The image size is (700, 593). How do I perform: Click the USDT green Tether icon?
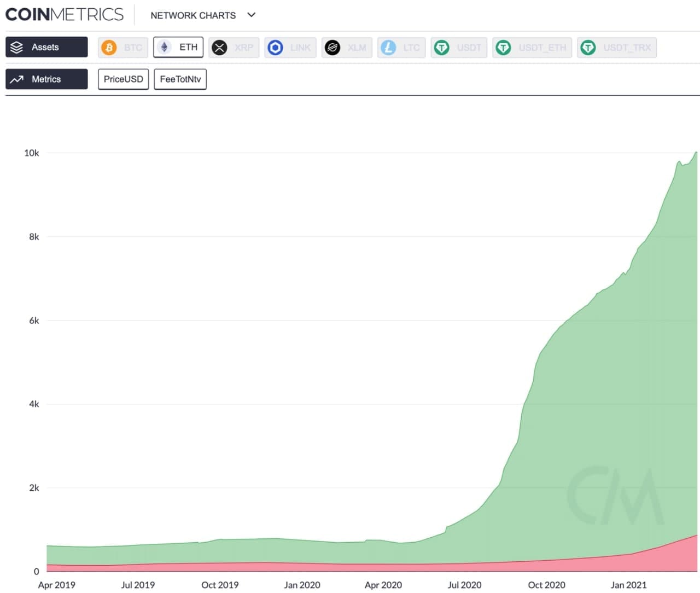point(441,48)
